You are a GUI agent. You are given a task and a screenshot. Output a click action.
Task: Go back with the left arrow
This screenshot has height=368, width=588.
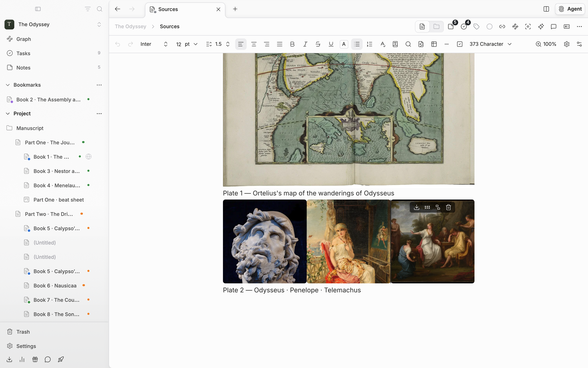(x=117, y=9)
